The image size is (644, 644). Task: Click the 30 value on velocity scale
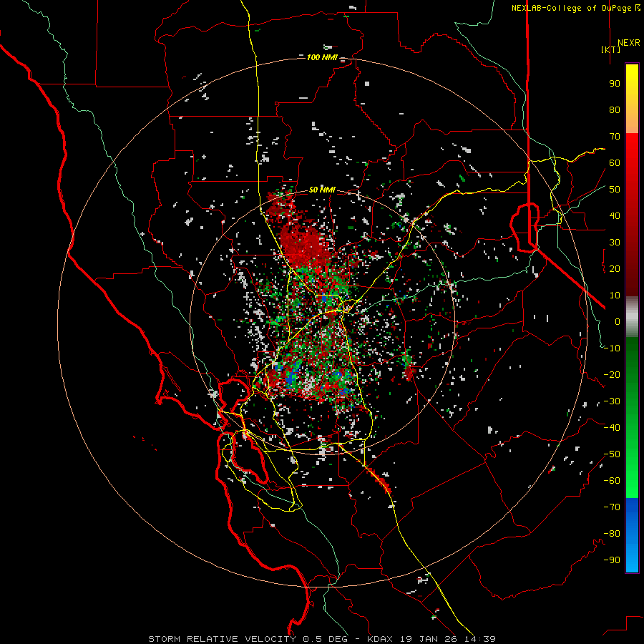[615, 243]
